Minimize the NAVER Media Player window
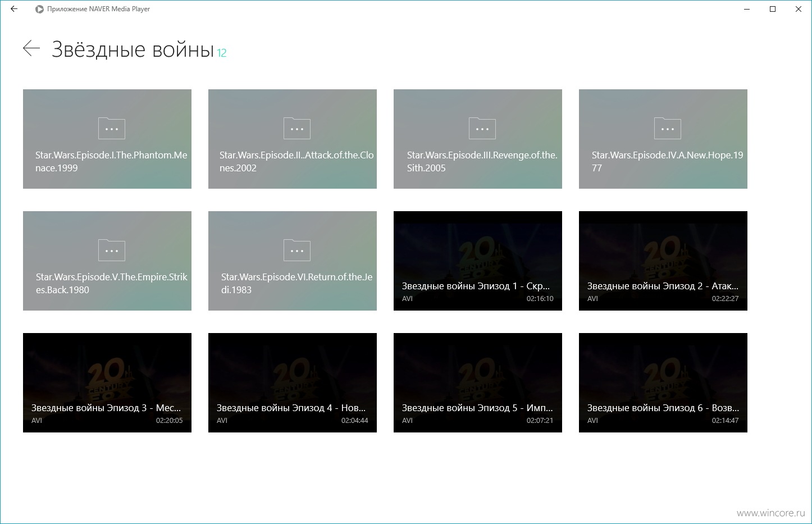The width and height of the screenshot is (812, 524). click(747, 9)
